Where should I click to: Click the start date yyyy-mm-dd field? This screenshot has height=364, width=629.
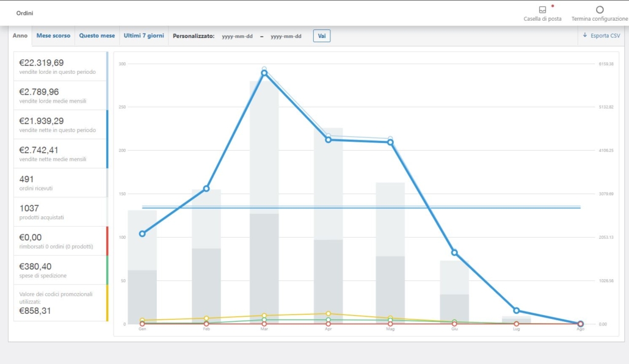(236, 37)
